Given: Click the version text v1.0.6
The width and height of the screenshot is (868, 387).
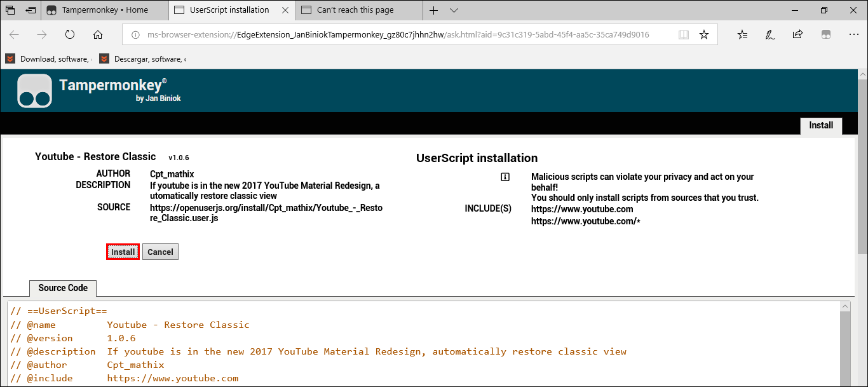Looking at the screenshot, I should 179,158.
